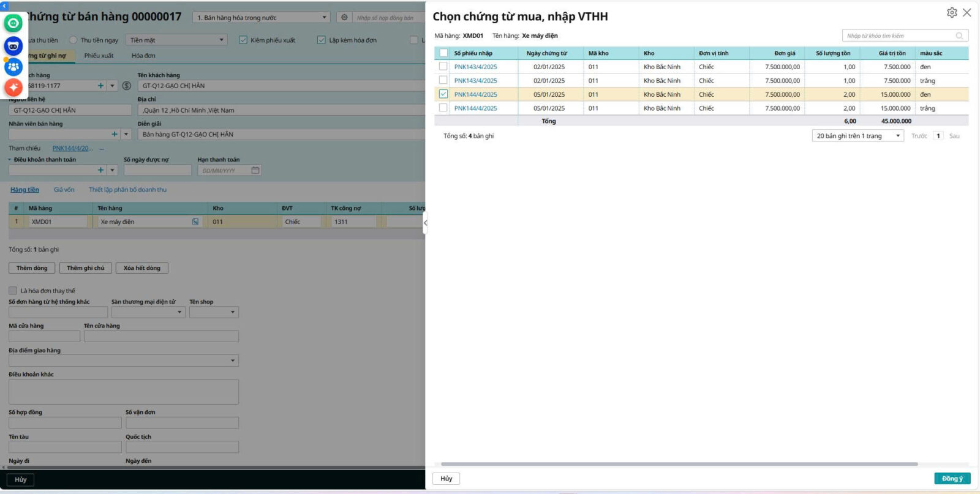Expand the customer code dropdown arrow
The image size is (980, 494).
[113, 86]
